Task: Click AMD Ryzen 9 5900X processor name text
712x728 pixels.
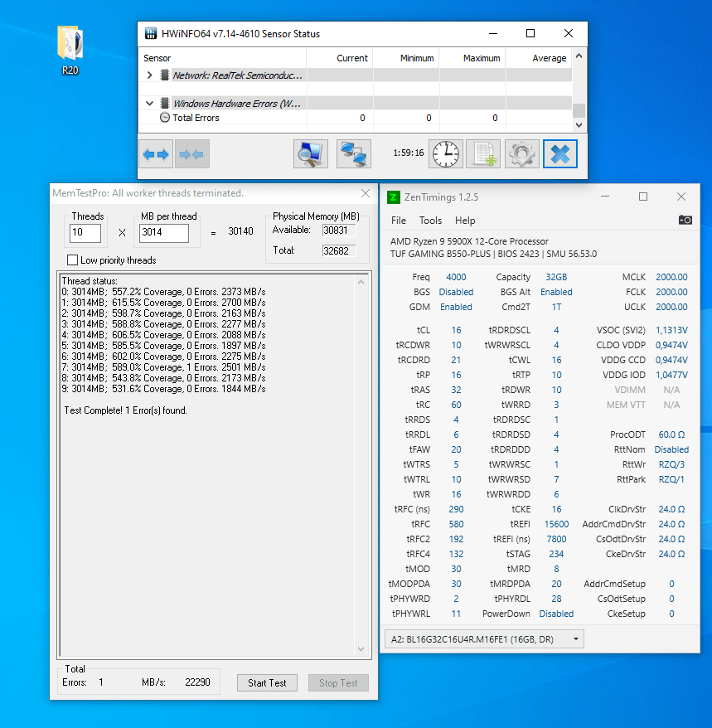Action: coord(469,241)
